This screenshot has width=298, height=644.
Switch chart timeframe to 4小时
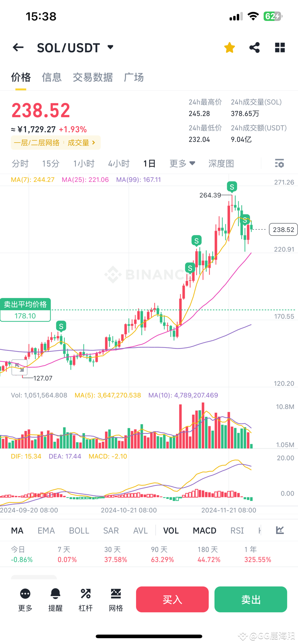point(119,163)
